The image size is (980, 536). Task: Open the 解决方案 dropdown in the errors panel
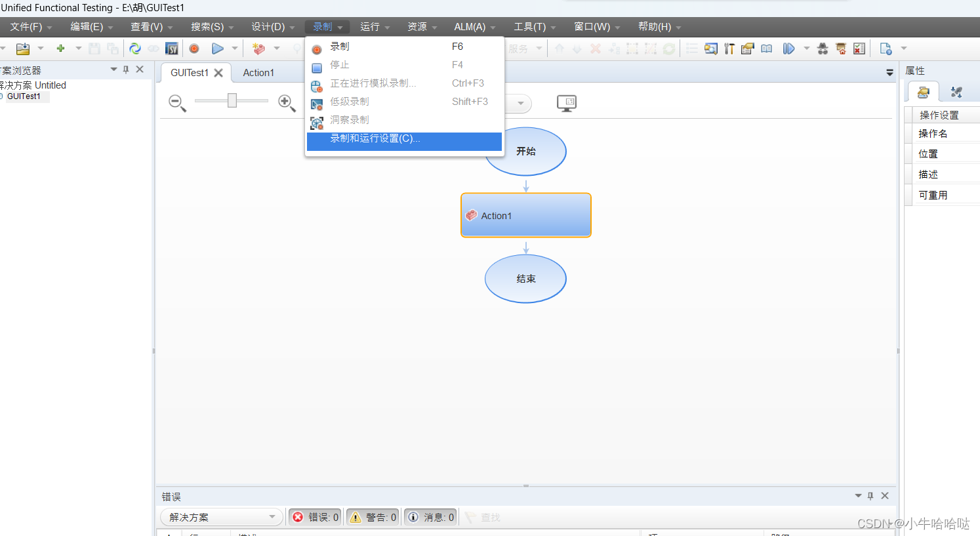click(221, 517)
